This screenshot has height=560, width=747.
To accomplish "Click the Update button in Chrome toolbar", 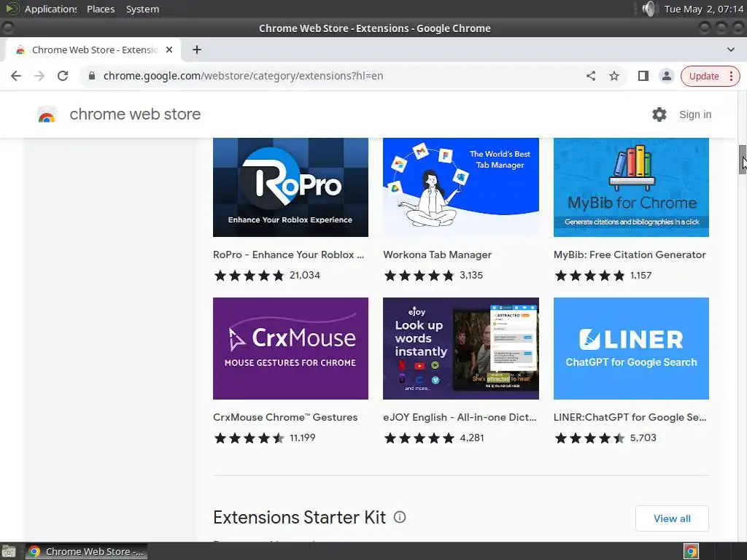I will (x=704, y=76).
